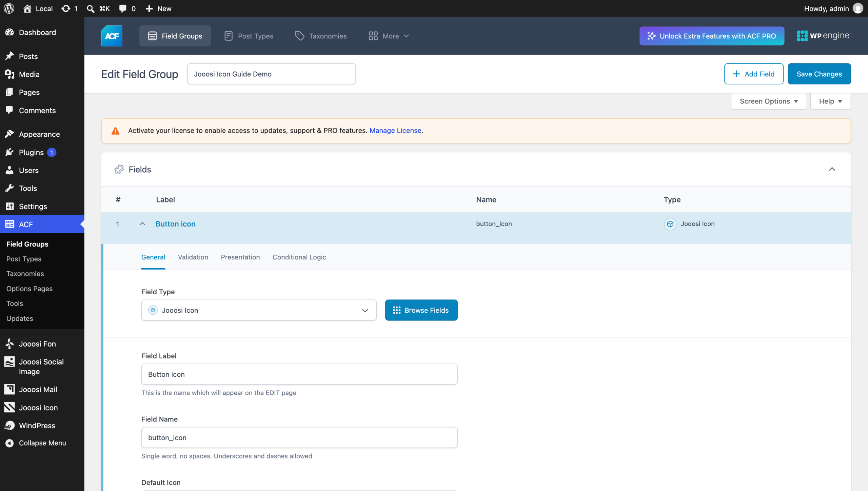This screenshot has height=491, width=868.
Task: Open Options Pages in the ACF submenu
Action: 29,289
